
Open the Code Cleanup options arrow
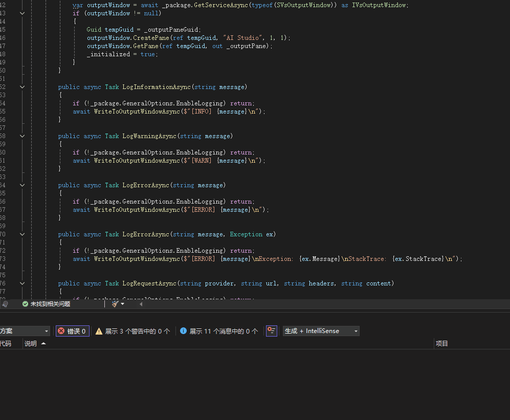[122, 303]
